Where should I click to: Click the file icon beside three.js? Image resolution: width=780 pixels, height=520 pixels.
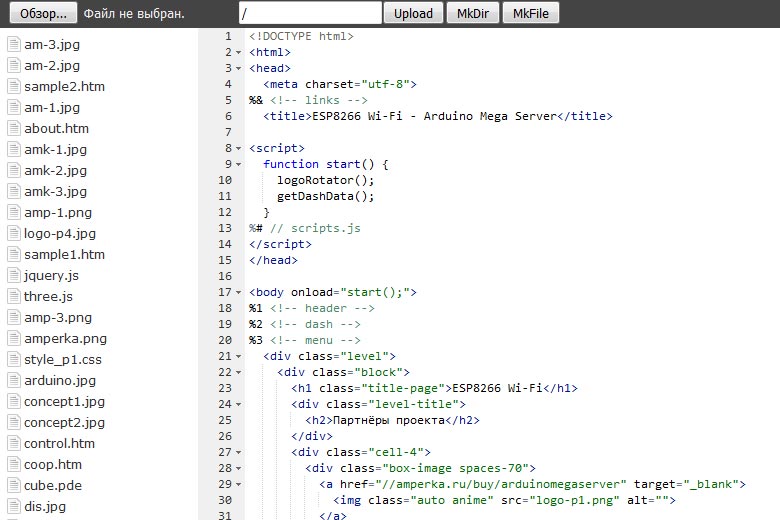pos(14,296)
